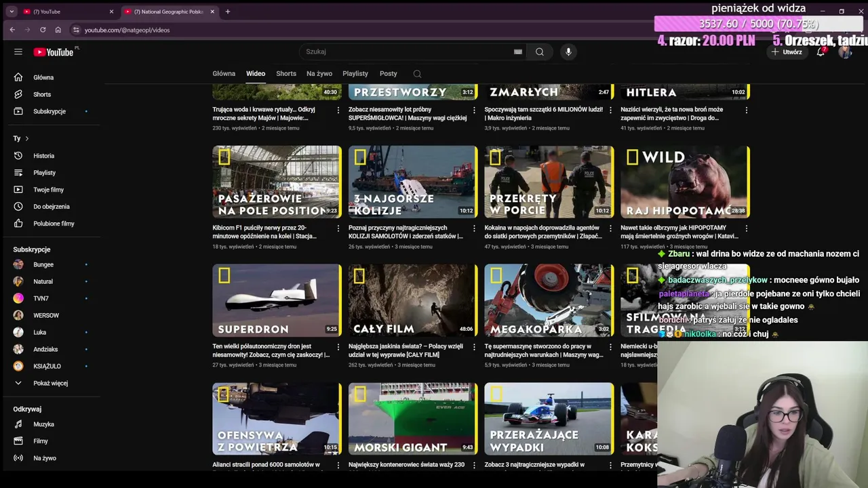Open the PRZERAŻAJĄCE WYPADKI thumbnail

pyautogui.click(x=549, y=419)
